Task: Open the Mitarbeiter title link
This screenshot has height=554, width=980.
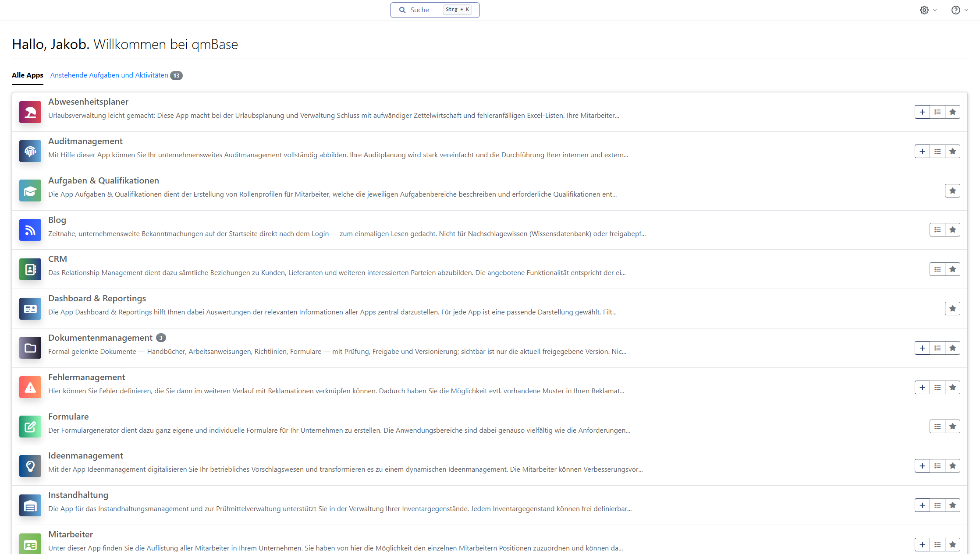Action: [x=71, y=534]
